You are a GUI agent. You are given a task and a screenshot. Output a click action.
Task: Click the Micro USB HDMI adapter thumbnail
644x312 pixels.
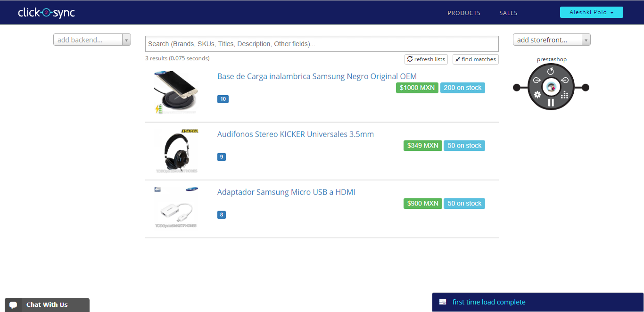(x=176, y=208)
